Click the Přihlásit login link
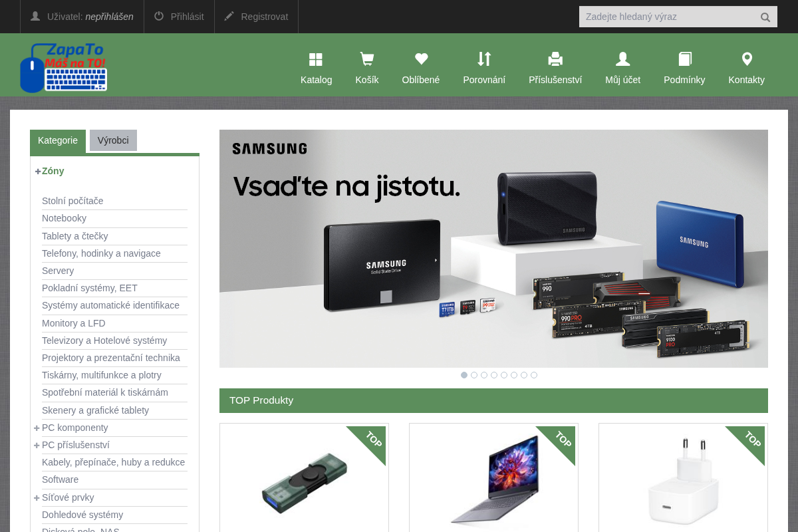This screenshot has height=532, width=798. (188, 17)
